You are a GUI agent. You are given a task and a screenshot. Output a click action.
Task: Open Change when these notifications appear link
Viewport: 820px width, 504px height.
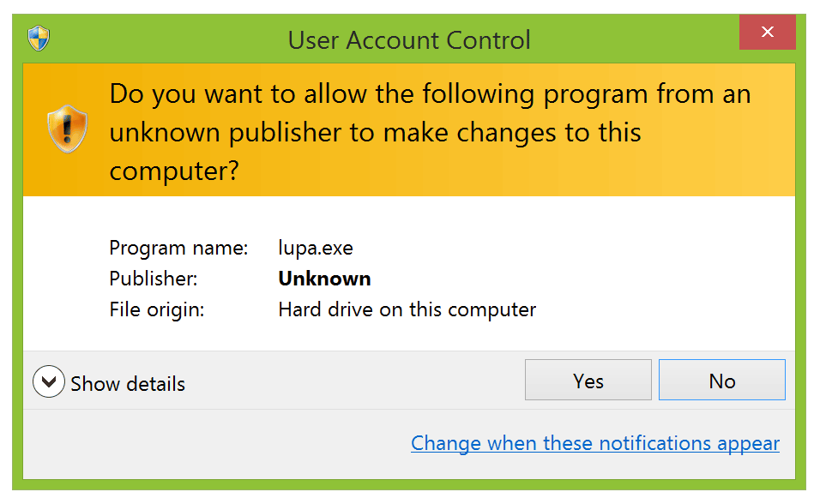click(594, 443)
